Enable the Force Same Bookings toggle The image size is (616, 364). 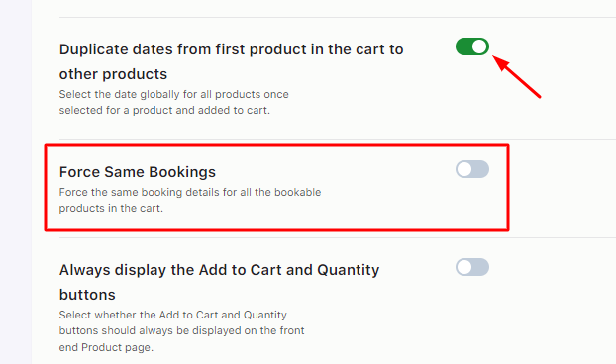472,169
